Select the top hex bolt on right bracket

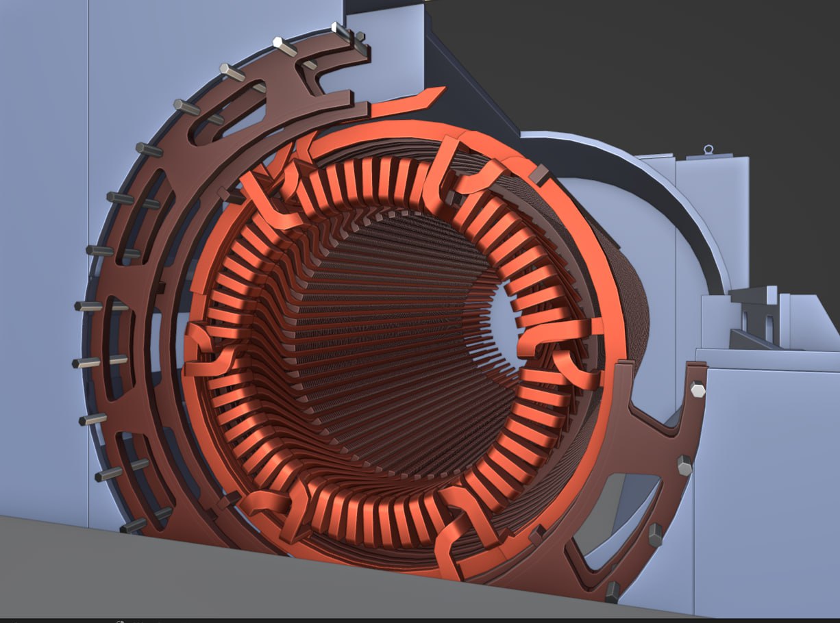click(x=697, y=390)
